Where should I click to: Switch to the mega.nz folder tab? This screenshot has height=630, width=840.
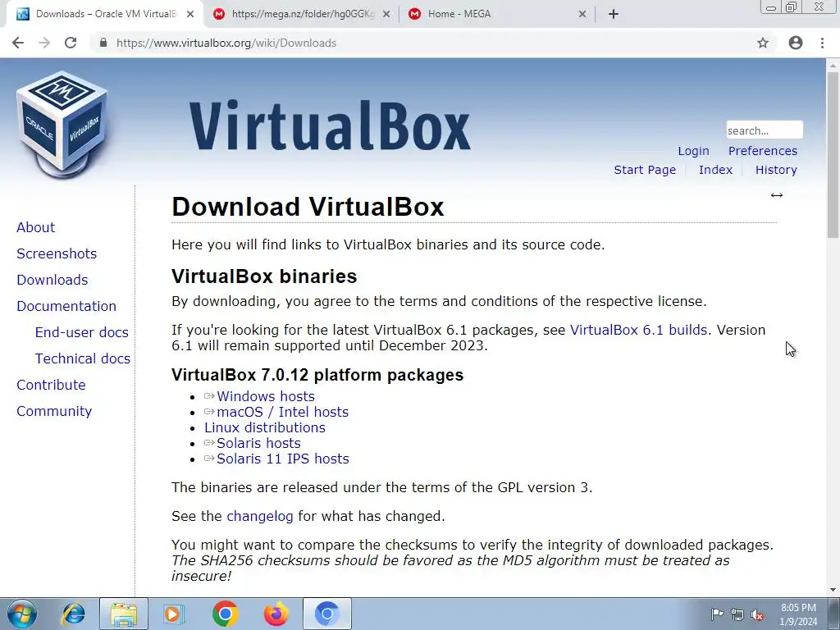302,14
